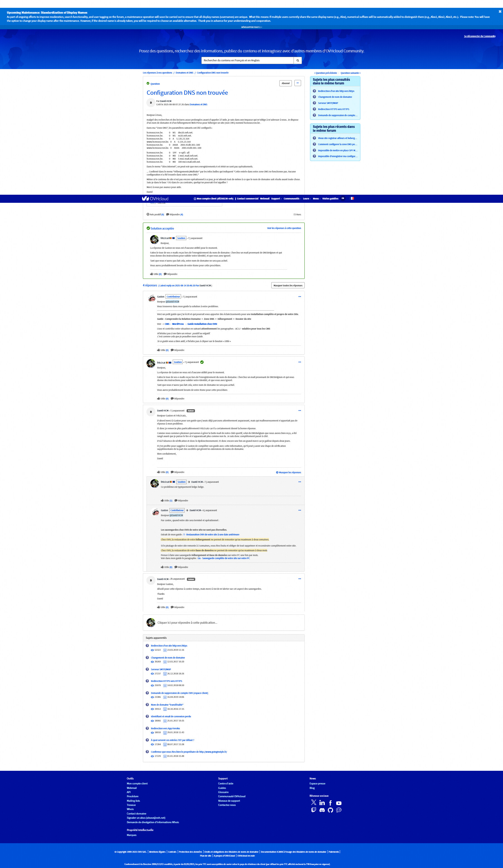This screenshot has height=868, width=503.
Task: Click Masquer toutes les réponses button
Action: point(288,285)
